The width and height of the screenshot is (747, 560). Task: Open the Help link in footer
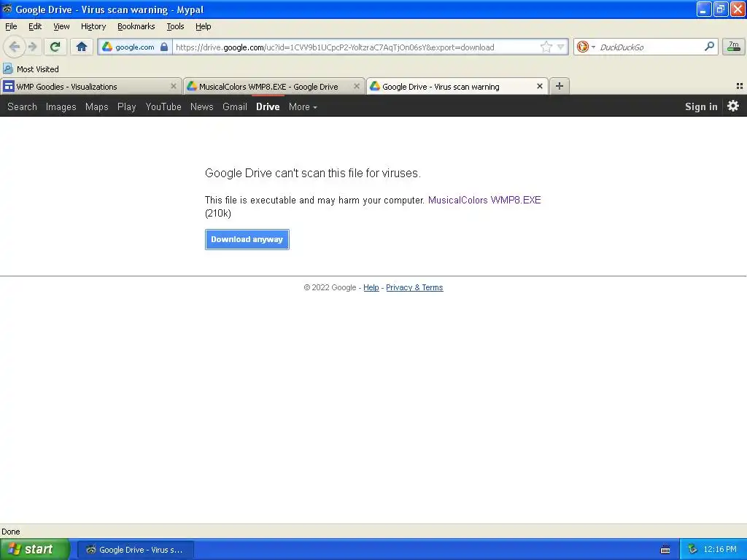click(371, 287)
